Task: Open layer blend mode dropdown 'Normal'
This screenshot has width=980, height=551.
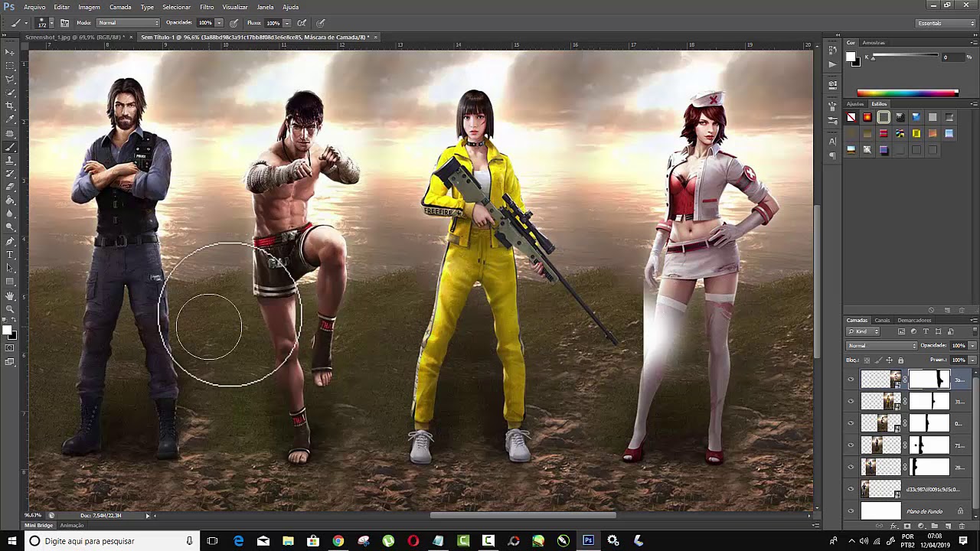Action: 881,346
